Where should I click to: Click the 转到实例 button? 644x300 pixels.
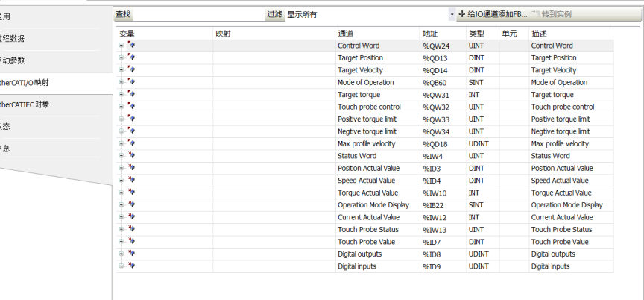[x=552, y=14]
